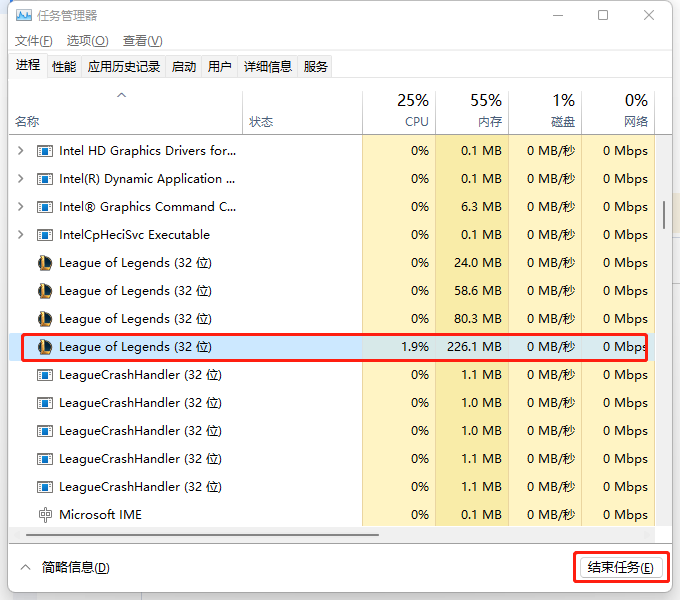Switch to the 性能 tab
Image resolution: width=680 pixels, height=600 pixels.
coord(64,67)
